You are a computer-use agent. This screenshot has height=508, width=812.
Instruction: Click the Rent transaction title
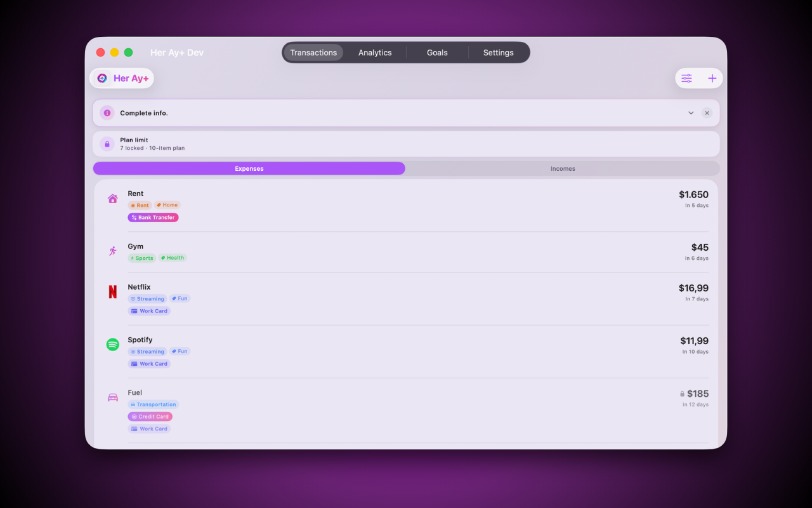(x=136, y=194)
